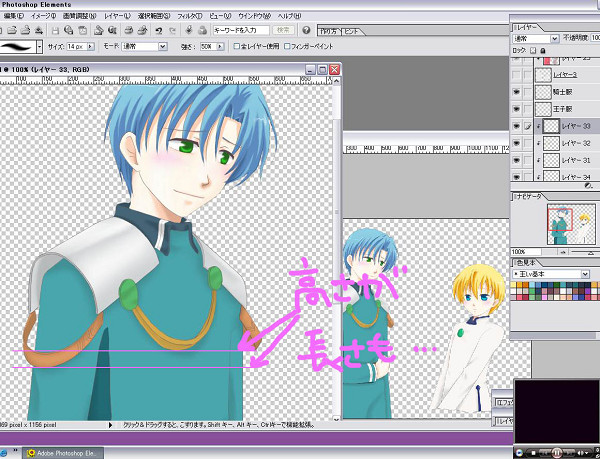The width and height of the screenshot is (600, 459).
Task: Click the Open file folder icon
Action: pos(12,30)
